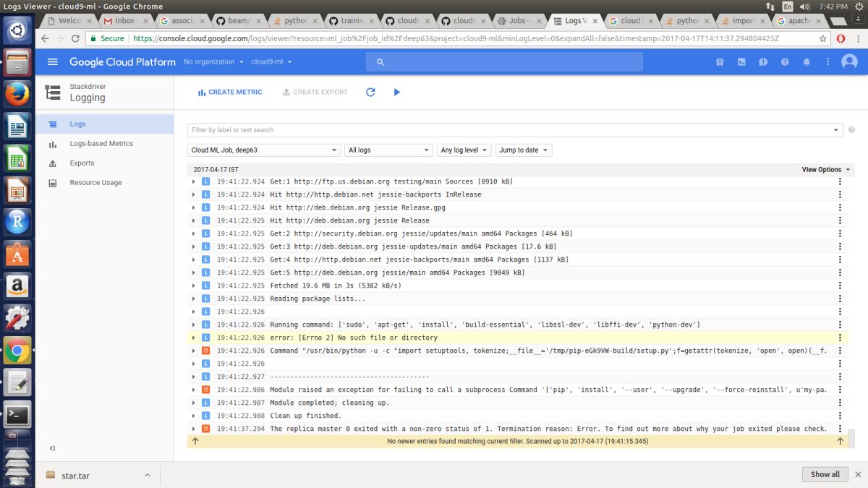Click the Google Cloud Platform logo link
868x488 pixels.
(122, 62)
